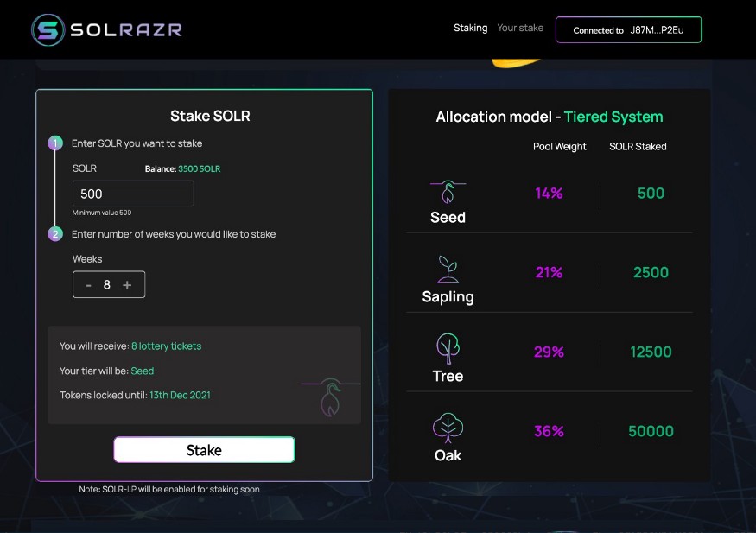Click the 3500 SOLR balance link
Screen dimensions: 756x533
[x=199, y=168]
